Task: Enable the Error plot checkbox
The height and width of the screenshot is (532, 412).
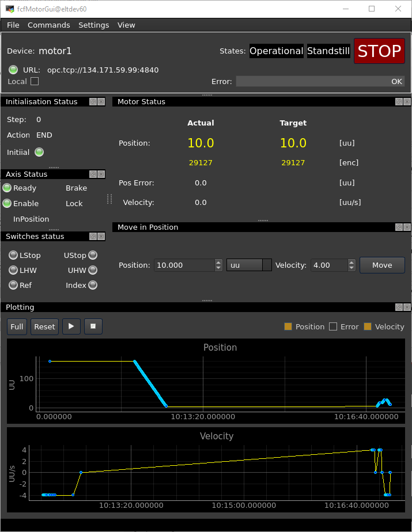Action: coord(333,326)
